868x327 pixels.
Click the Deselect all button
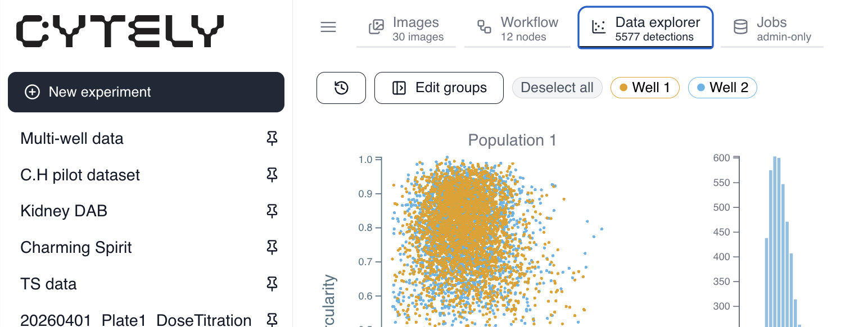[x=557, y=88]
